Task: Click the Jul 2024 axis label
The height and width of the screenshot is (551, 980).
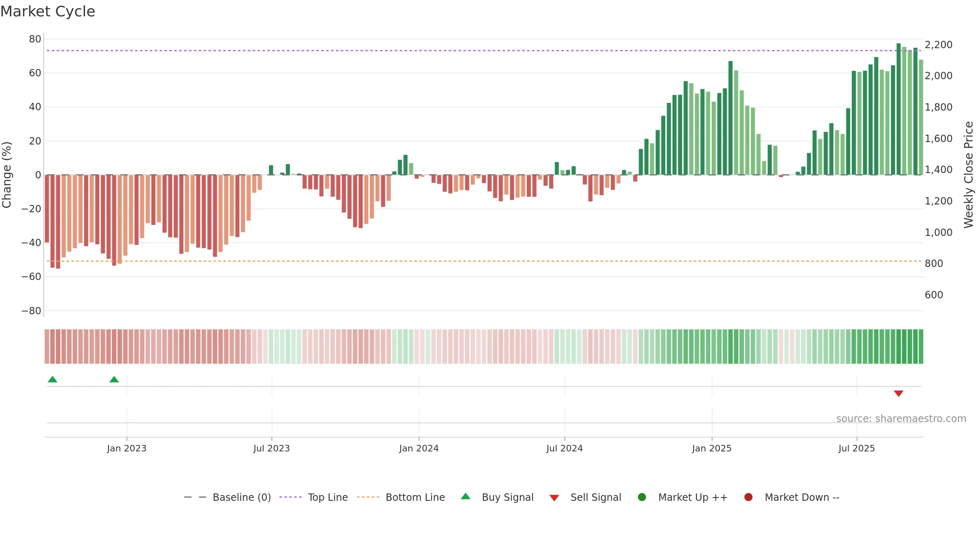Action: pyautogui.click(x=565, y=448)
